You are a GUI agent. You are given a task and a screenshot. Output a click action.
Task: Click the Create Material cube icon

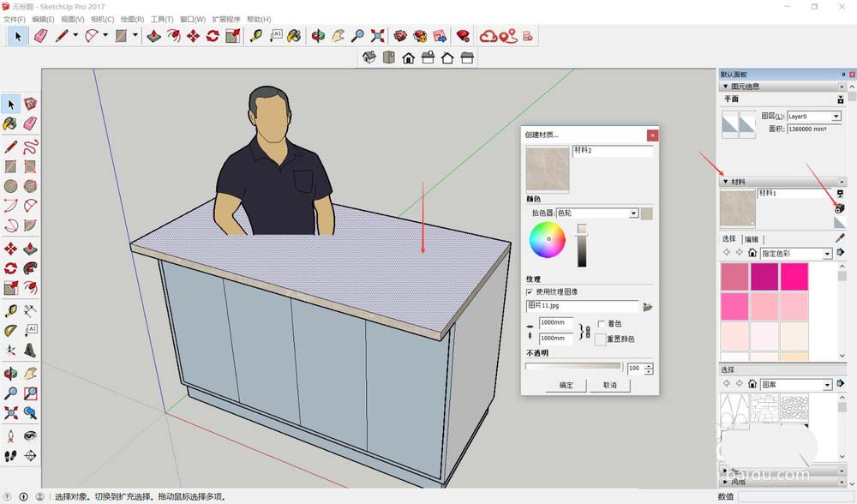[x=839, y=208]
